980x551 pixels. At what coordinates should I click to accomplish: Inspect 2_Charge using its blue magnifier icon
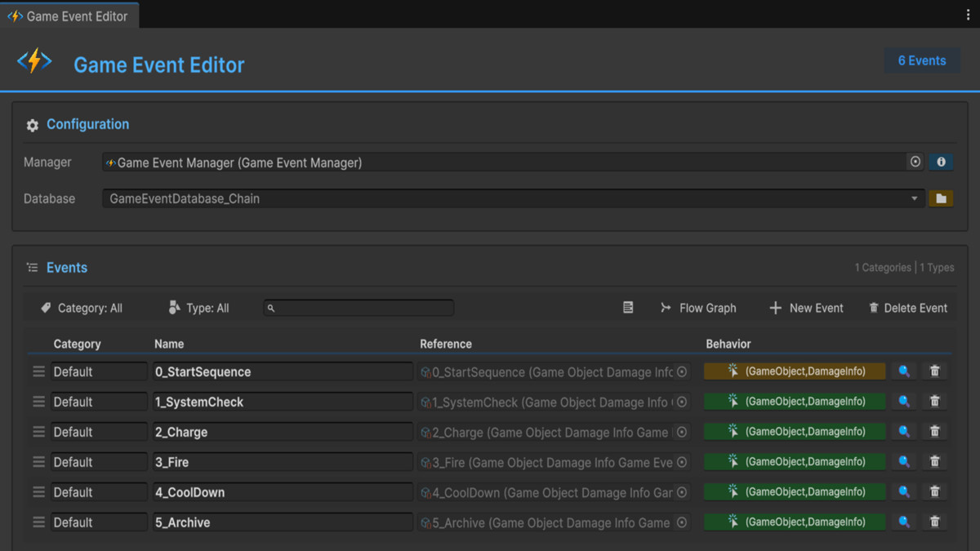(904, 431)
